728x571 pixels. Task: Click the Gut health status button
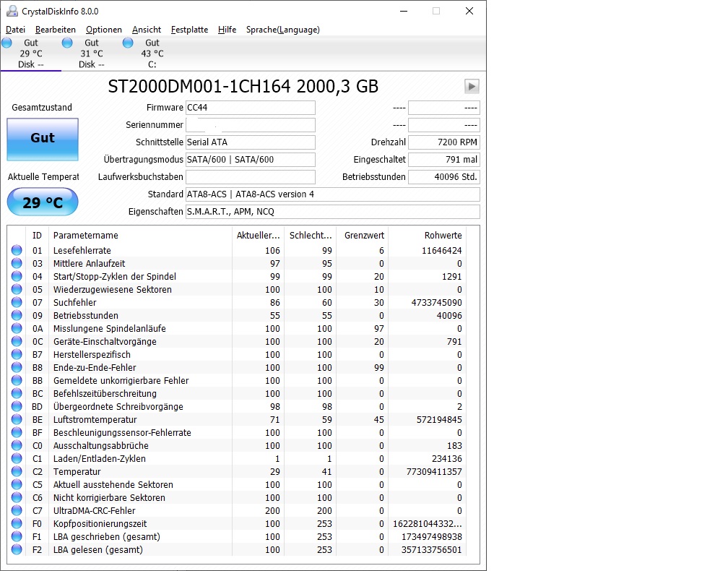[x=43, y=139]
